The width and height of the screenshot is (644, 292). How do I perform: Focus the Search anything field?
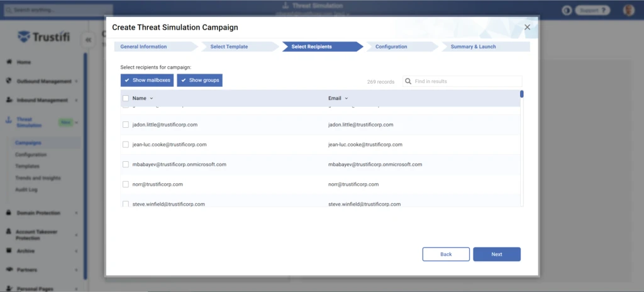[x=58, y=10]
